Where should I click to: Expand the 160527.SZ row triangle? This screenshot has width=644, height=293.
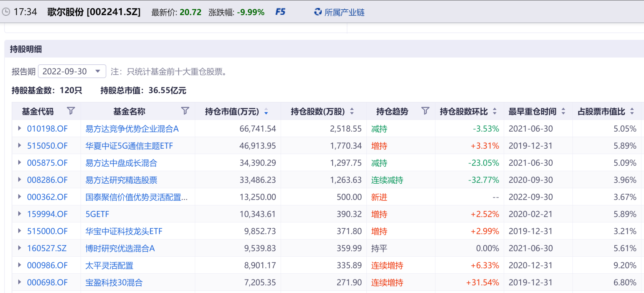tap(20, 248)
